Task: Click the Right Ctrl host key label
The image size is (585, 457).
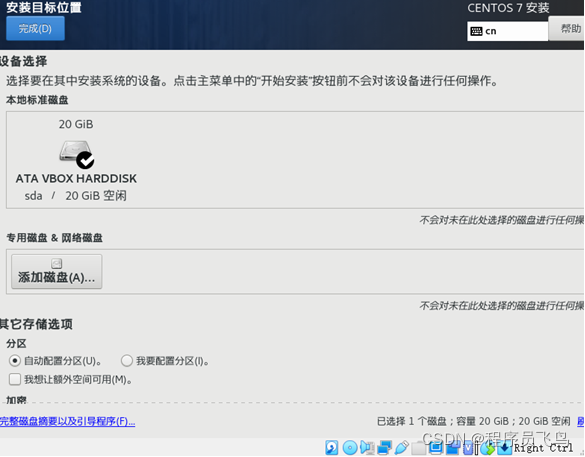Action: [x=543, y=448]
